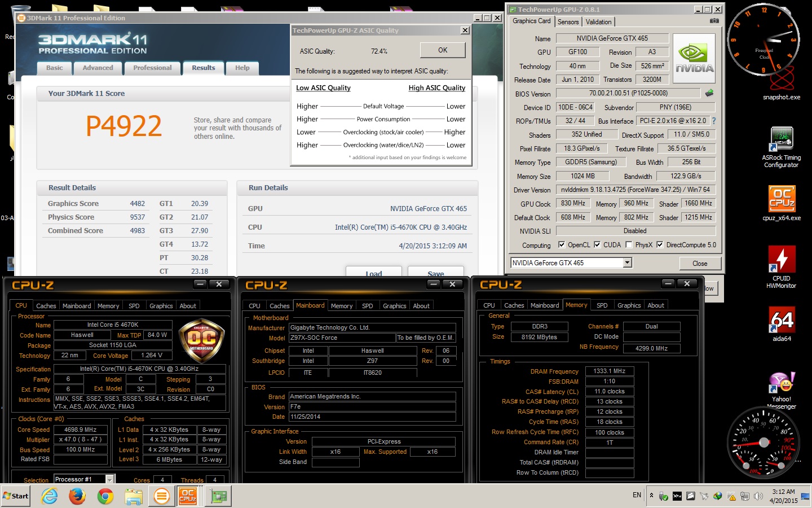Click the blue question mark beside Bus Interface
This screenshot has width=812, height=508.
[713, 121]
